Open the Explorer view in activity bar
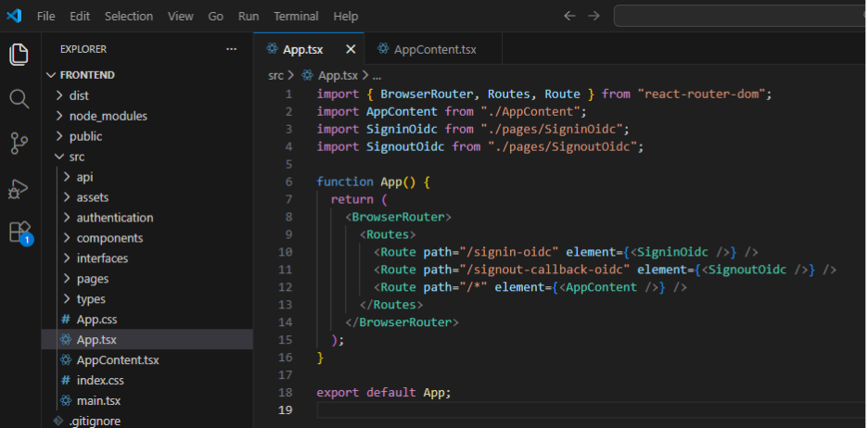The width and height of the screenshot is (868, 428). pyautogui.click(x=19, y=54)
